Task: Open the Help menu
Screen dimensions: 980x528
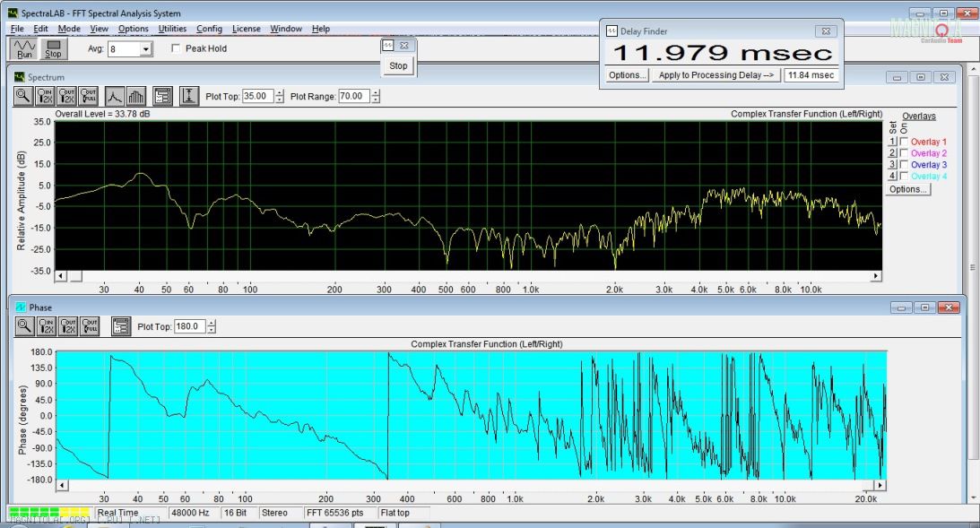Action: pyautogui.click(x=321, y=29)
